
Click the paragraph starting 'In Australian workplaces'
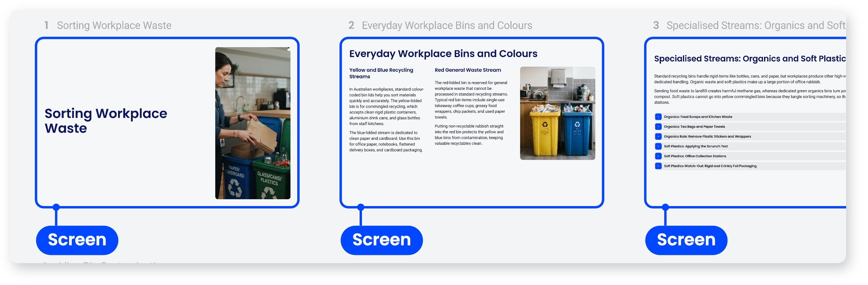pyautogui.click(x=387, y=107)
